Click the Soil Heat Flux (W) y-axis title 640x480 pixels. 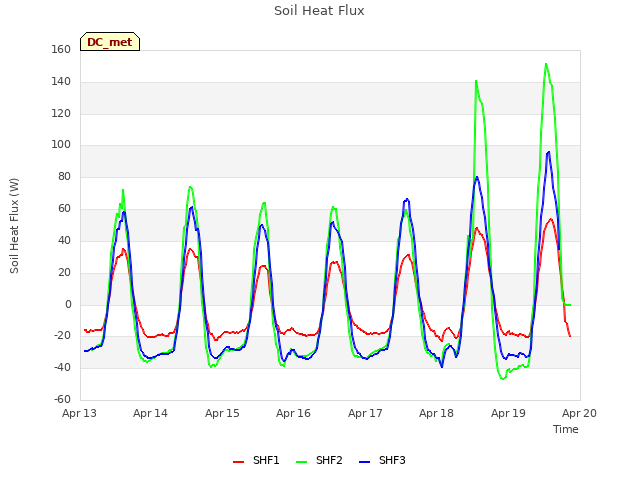14,226
